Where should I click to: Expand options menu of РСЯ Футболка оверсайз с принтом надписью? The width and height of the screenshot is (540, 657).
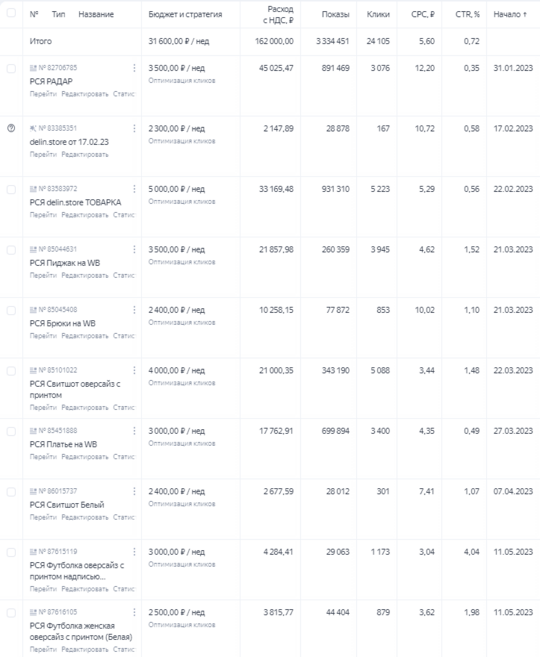tap(134, 551)
